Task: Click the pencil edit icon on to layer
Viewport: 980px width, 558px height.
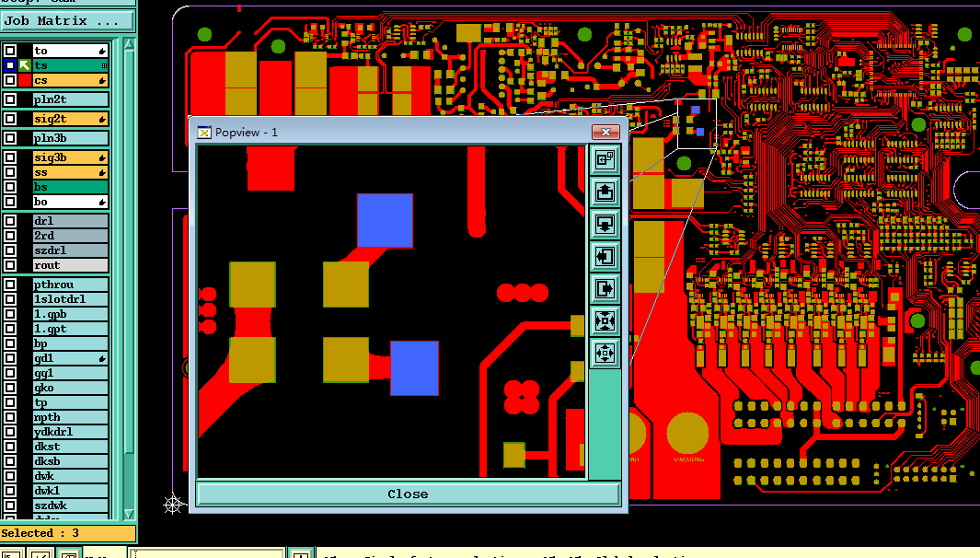Action: pyautogui.click(x=102, y=51)
